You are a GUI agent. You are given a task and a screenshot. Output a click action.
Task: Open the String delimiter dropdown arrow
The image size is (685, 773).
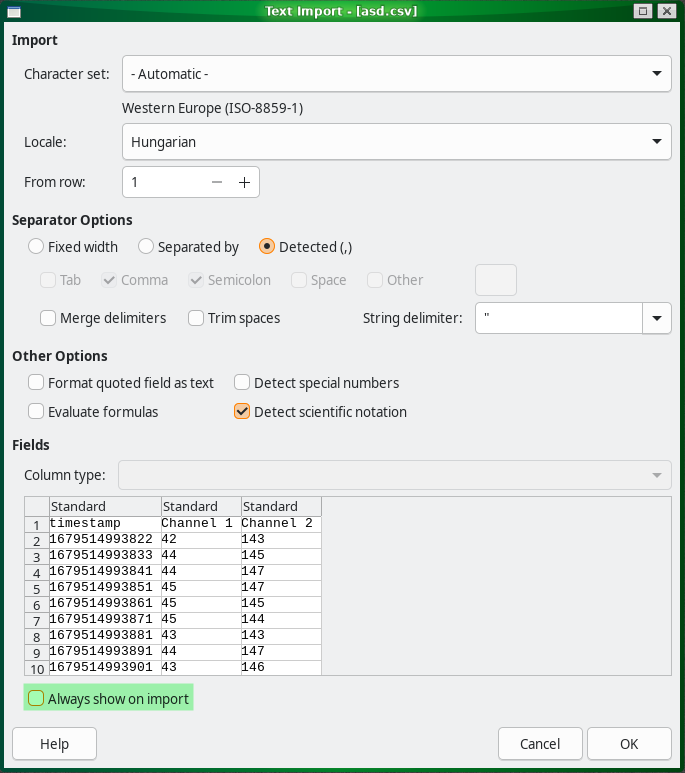click(x=657, y=318)
